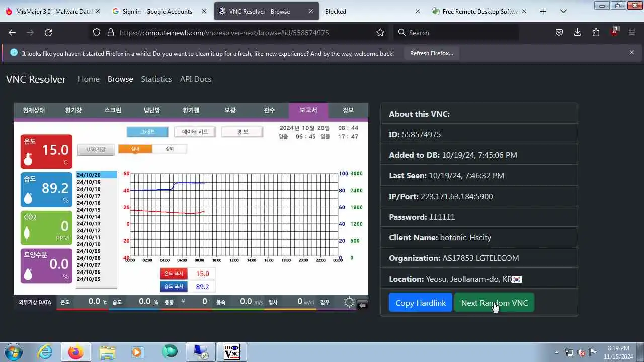This screenshot has height=362, width=644.
Task: Click the browser back arrow
Action: (12, 33)
